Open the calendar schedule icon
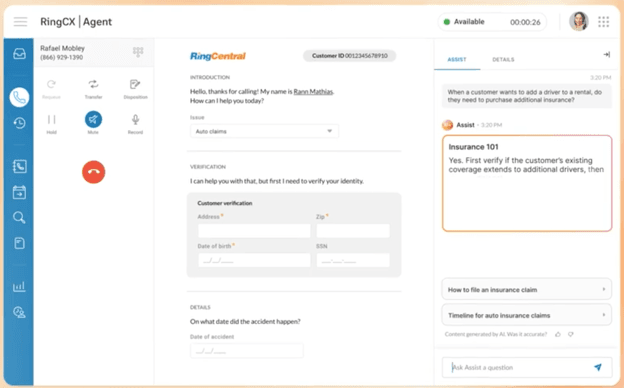This screenshot has width=624, height=388. 19,192
